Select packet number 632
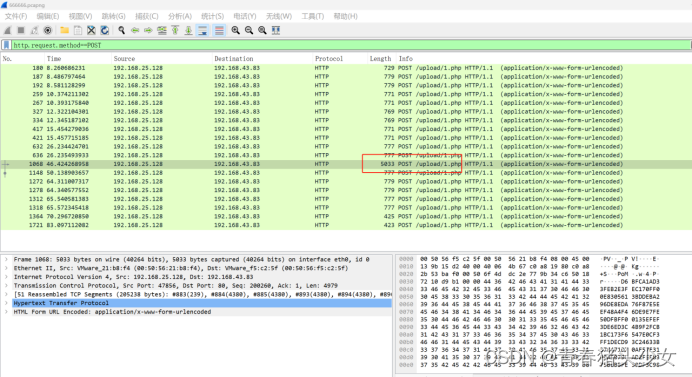The width and height of the screenshot is (692, 377). pos(346,147)
